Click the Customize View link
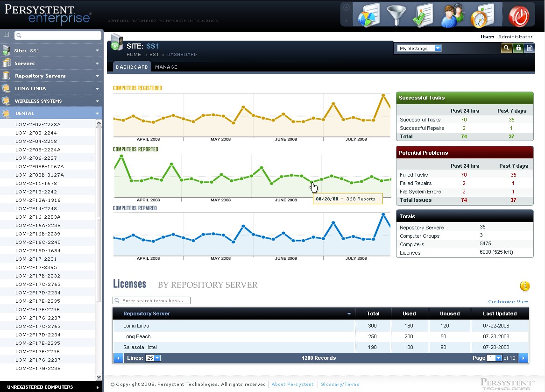Image resolution: width=545 pixels, height=392 pixels. (x=508, y=302)
